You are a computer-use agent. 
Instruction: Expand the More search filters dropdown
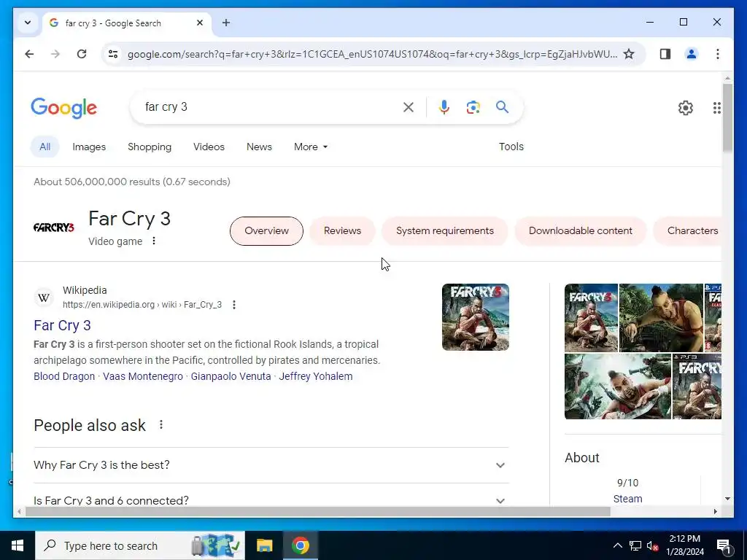tap(311, 147)
